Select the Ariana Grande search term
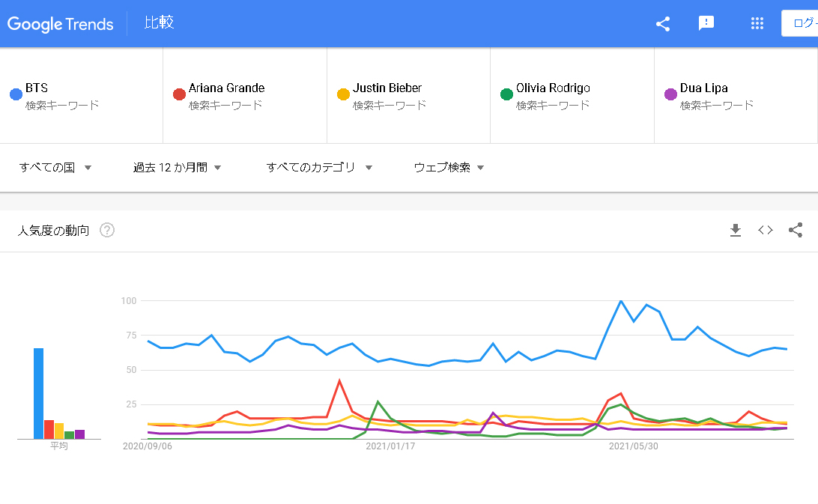The width and height of the screenshot is (818, 504). pyautogui.click(x=226, y=88)
